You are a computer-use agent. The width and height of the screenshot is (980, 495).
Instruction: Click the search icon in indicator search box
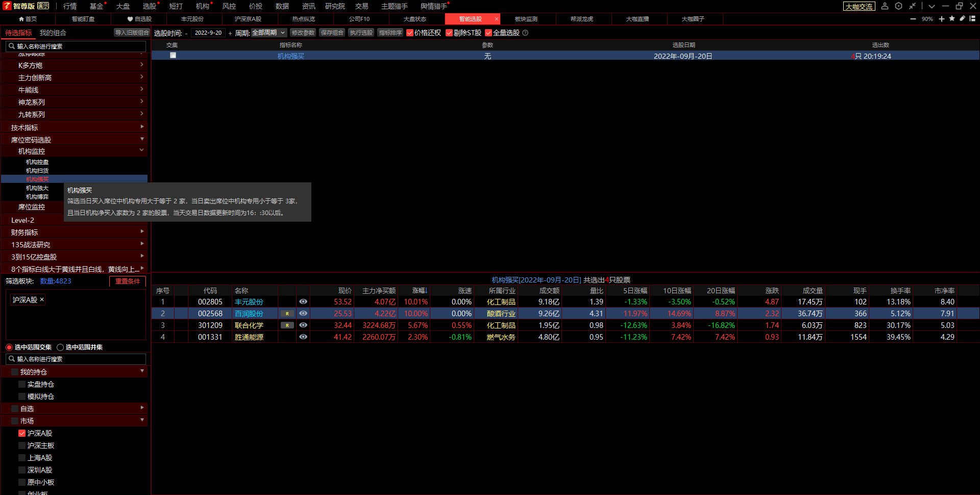pos(12,46)
